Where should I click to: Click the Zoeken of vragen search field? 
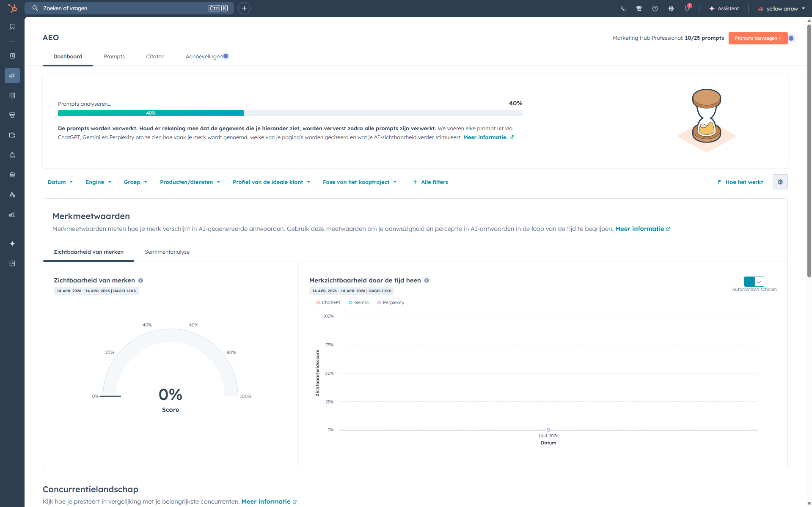tap(129, 8)
